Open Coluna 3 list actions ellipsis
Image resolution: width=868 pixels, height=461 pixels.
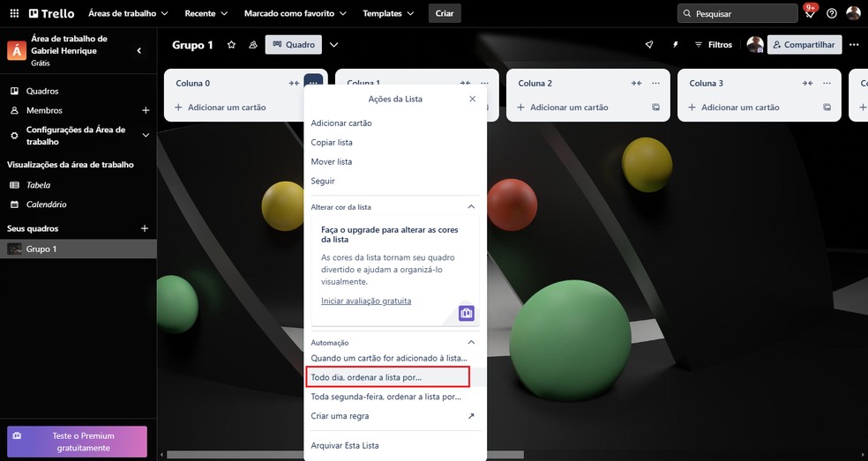point(827,83)
